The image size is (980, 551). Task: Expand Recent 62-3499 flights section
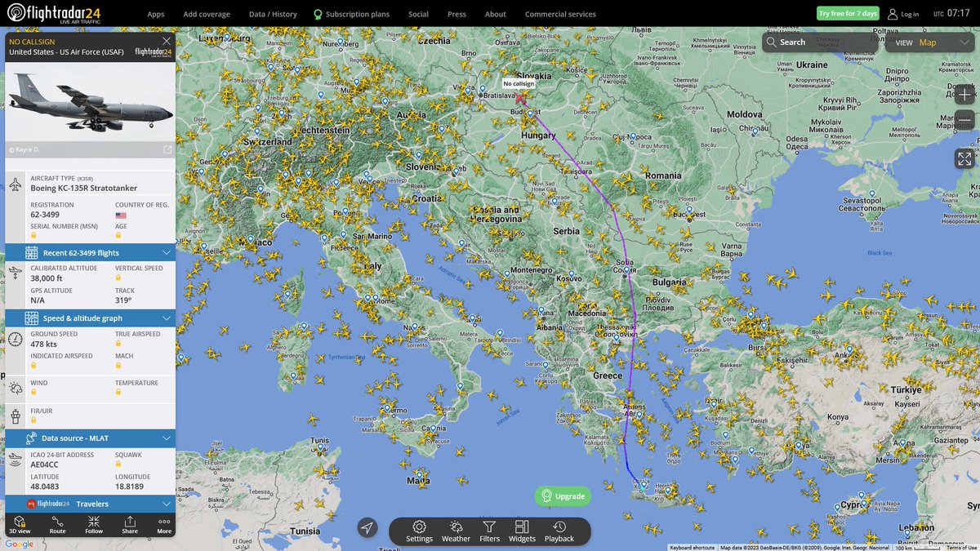pyautogui.click(x=91, y=253)
